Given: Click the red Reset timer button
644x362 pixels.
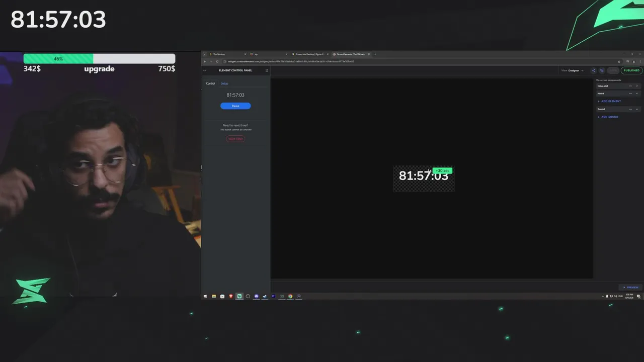Looking at the screenshot, I should click(235, 139).
